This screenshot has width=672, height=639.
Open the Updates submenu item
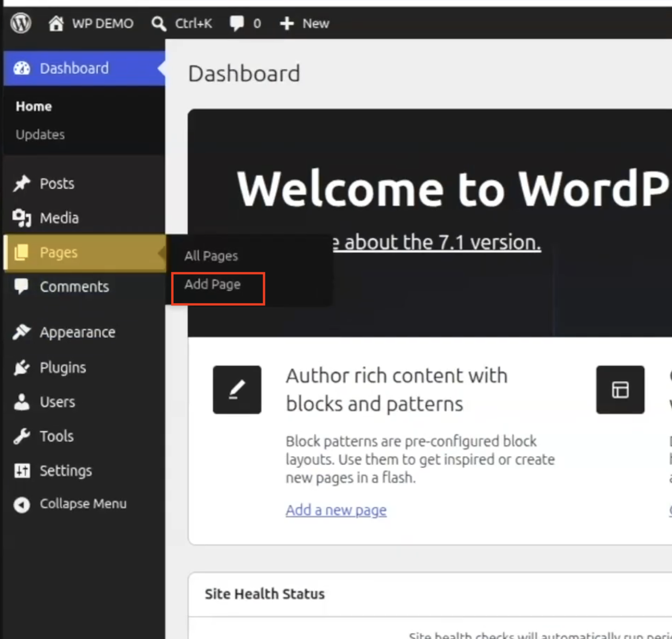[x=40, y=134]
